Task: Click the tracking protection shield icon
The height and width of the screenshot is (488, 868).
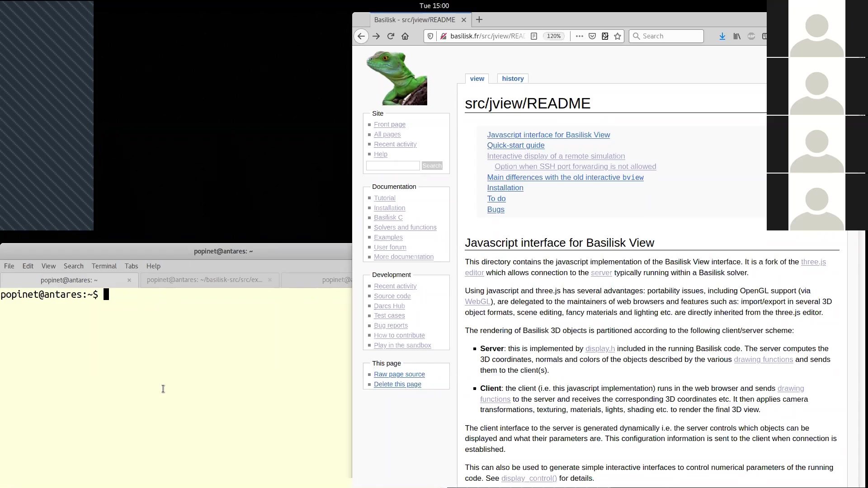Action: [430, 36]
